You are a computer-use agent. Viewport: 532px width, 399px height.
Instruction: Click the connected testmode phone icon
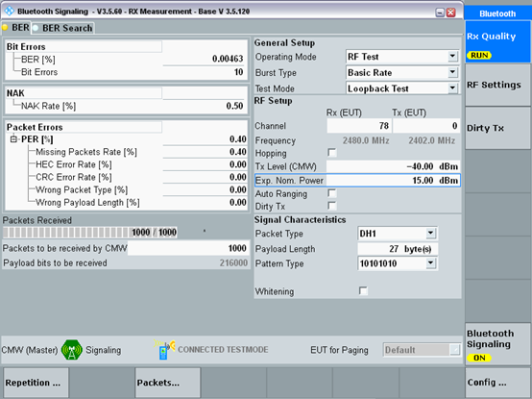164,349
